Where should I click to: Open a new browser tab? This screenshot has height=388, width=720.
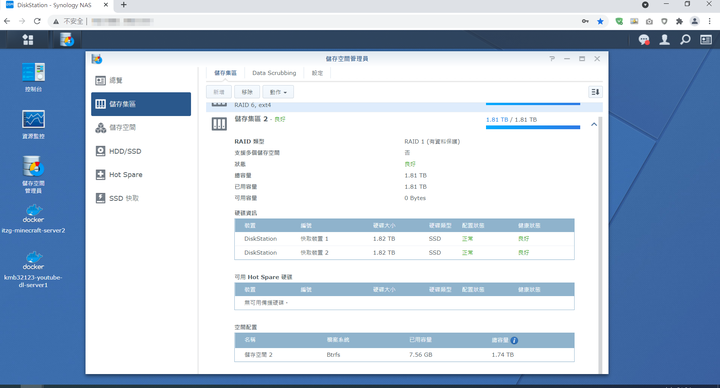pyautogui.click(x=124, y=5)
